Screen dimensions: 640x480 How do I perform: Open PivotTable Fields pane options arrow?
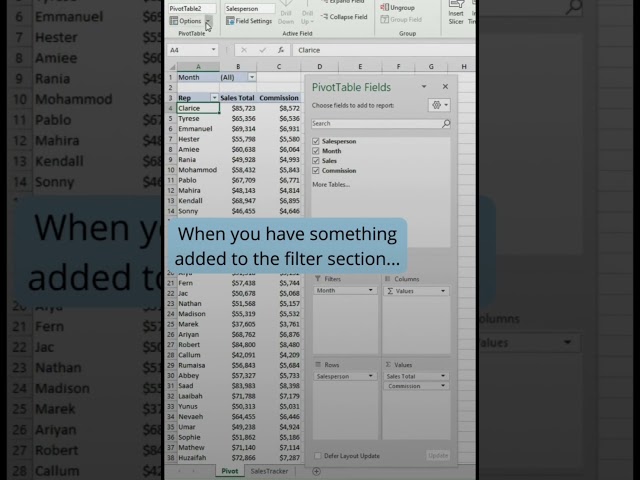pyautogui.click(x=424, y=87)
